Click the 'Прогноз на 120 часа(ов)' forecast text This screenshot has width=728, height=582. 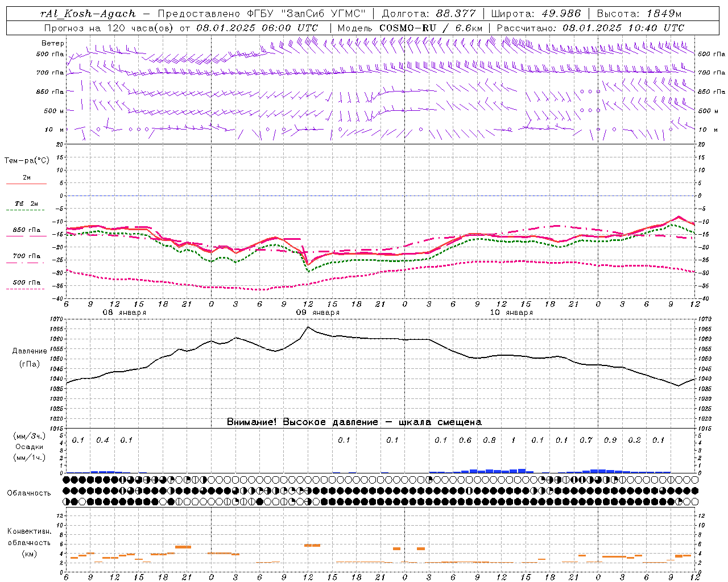tap(109, 28)
